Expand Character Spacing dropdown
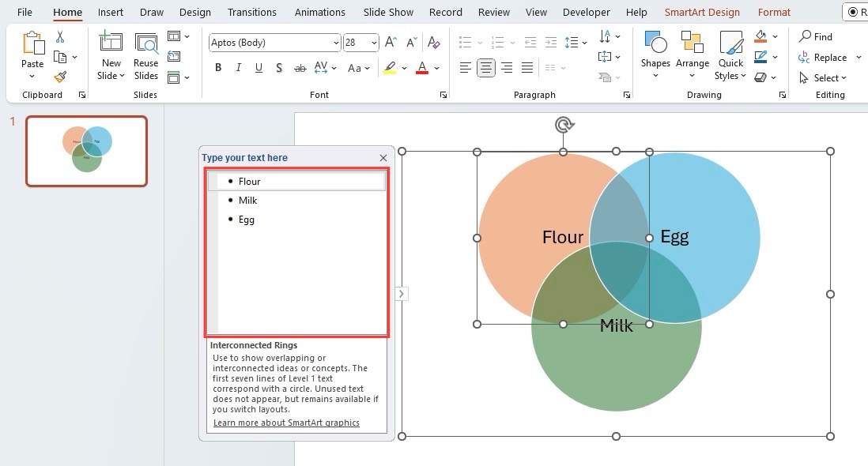 pyautogui.click(x=334, y=68)
